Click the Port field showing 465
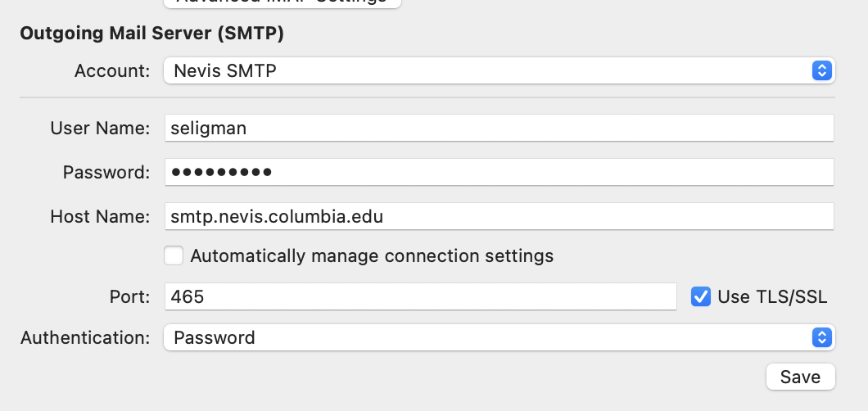 pos(420,296)
